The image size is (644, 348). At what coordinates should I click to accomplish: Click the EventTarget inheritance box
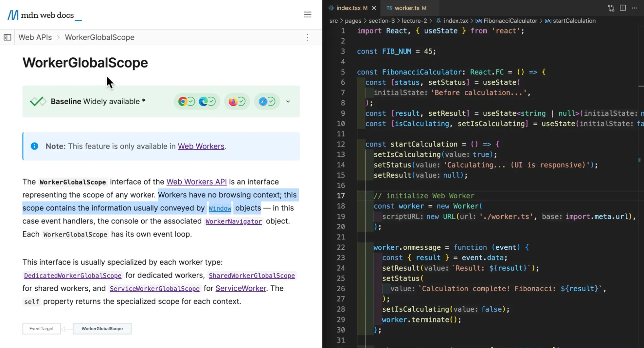coord(42,329)
